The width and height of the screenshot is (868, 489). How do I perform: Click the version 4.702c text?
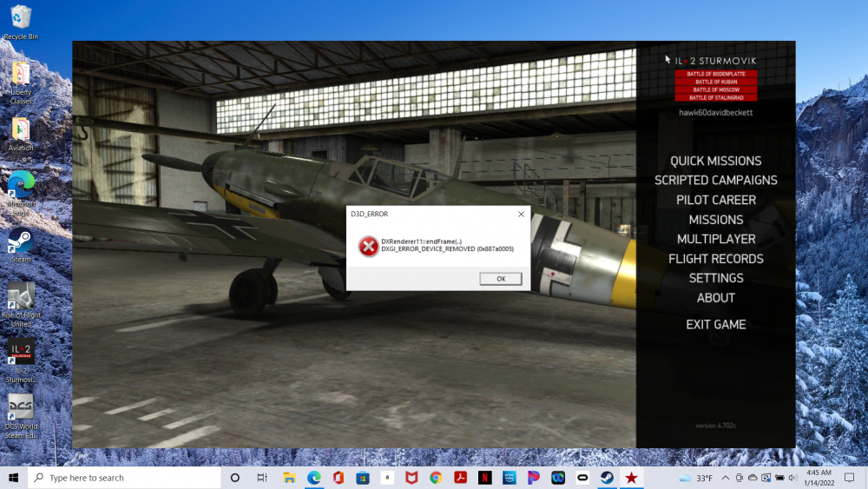(716, 426)
